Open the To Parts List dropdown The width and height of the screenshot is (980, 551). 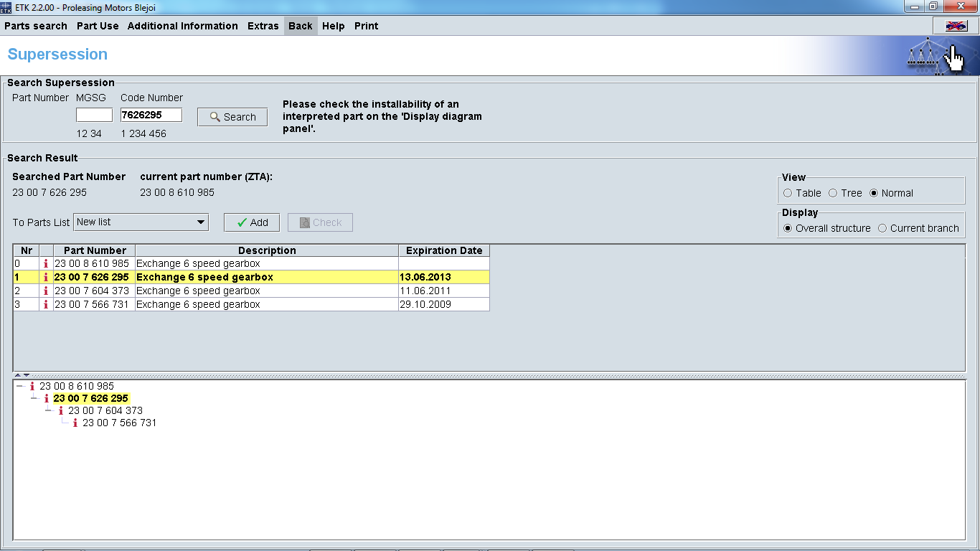141,222
